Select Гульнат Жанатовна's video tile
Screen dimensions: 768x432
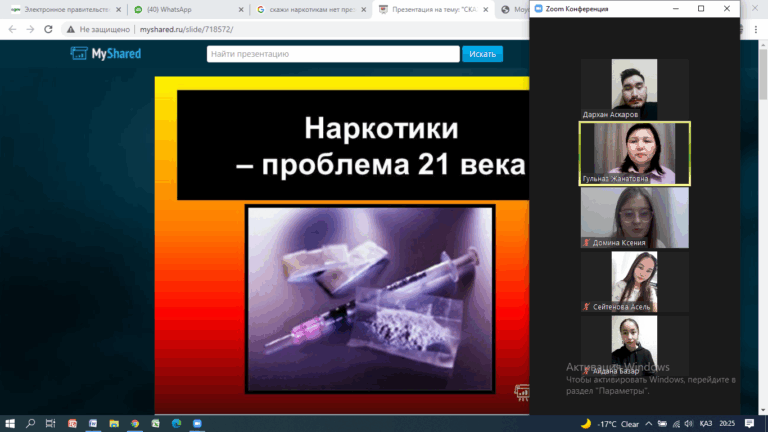634,153
